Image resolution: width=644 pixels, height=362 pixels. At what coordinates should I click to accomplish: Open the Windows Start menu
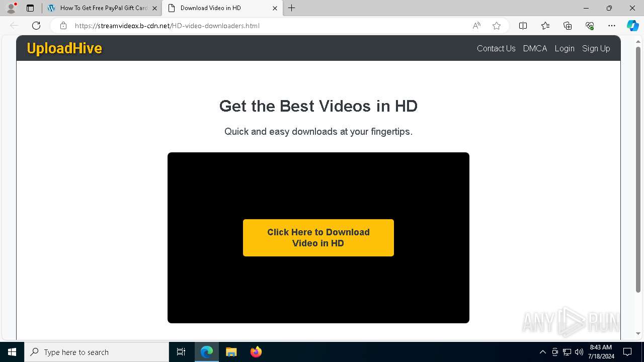coord(12,352)
